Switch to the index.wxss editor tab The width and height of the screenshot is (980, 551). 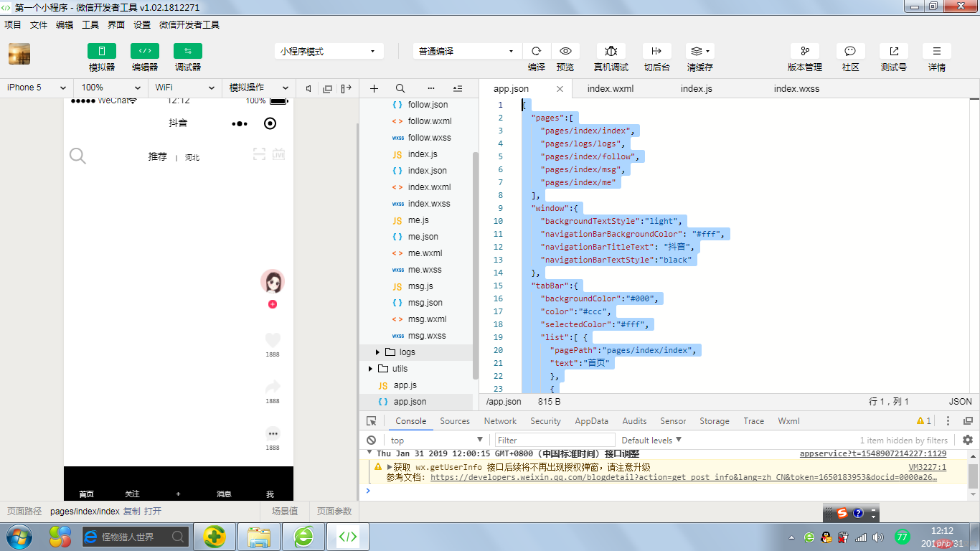click(796, 89)
